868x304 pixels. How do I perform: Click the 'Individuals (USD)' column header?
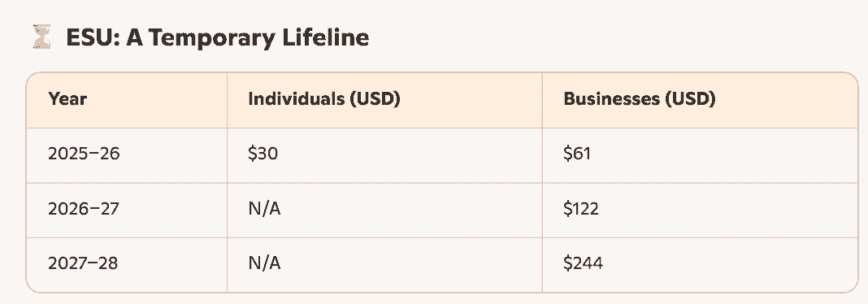pos(323,99)
